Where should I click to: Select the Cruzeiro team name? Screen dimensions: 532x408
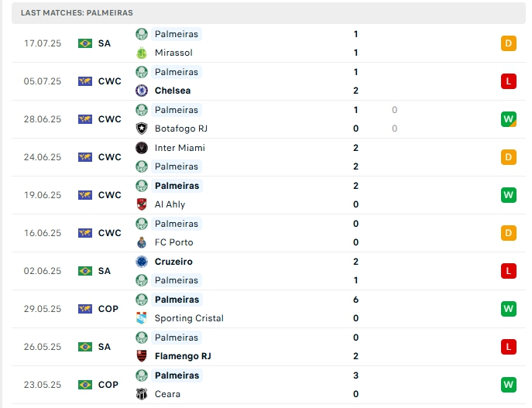pyautogui.click(x=173, y=262)
